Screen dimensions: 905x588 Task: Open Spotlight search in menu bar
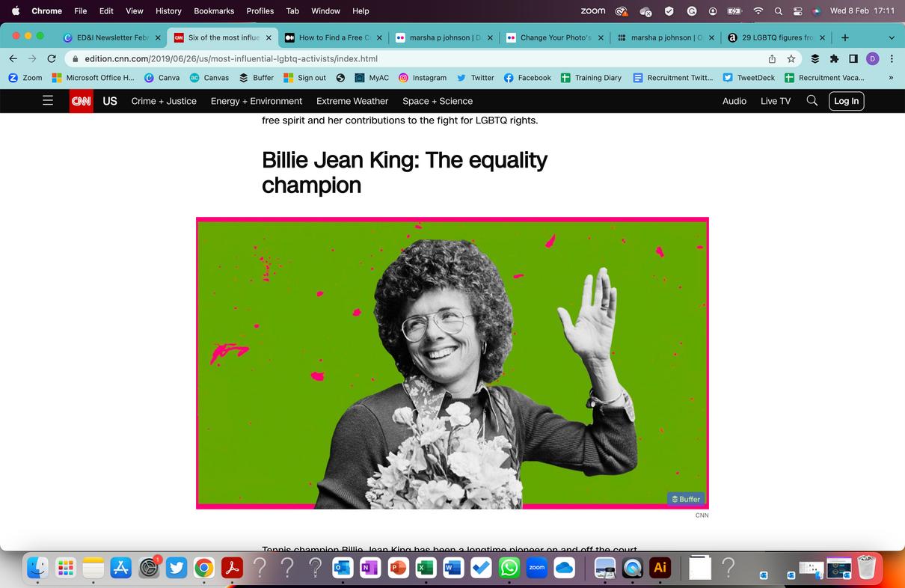[779, 11]
